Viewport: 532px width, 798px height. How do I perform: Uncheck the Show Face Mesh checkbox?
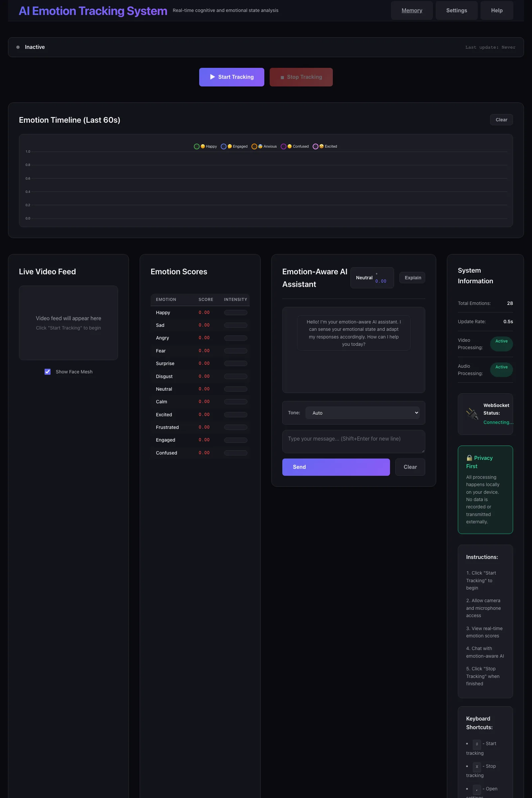[48, 372]
